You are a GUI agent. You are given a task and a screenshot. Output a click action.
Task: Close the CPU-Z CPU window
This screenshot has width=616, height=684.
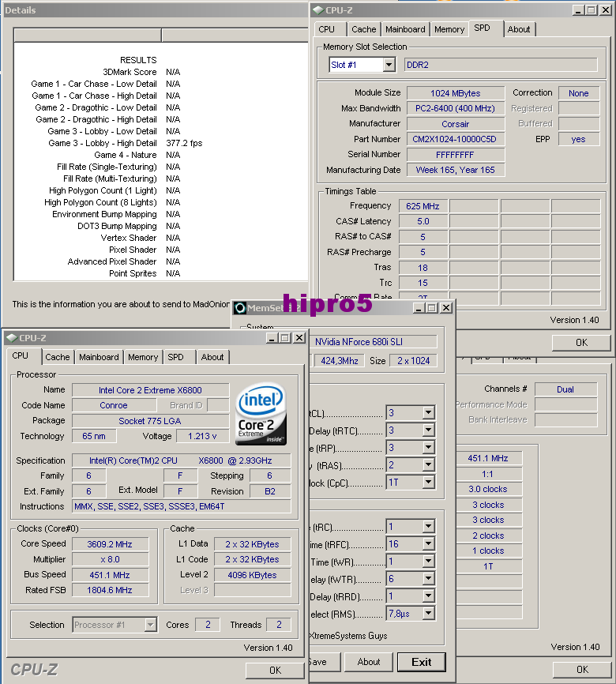(299, 338)
